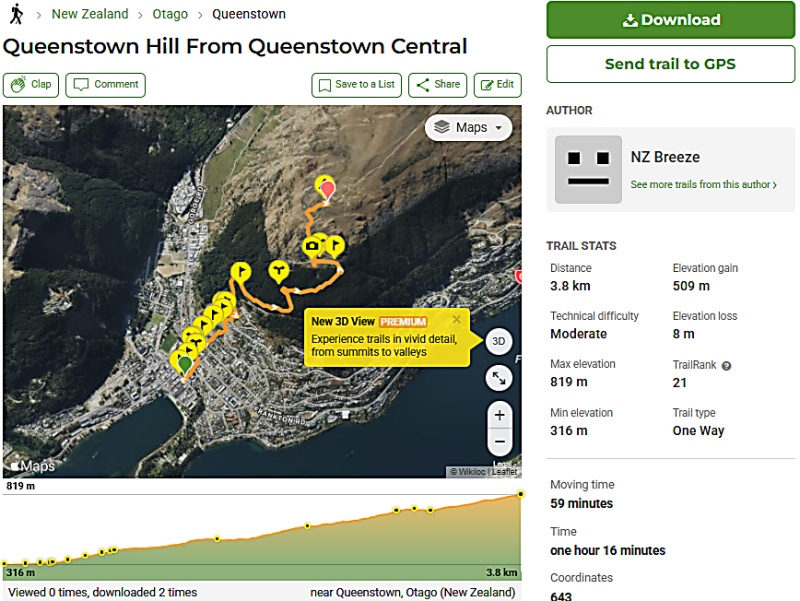This screenshot has height=601, width=800.
Task: Zoom in on the map
Action: [x=499, y=415]
